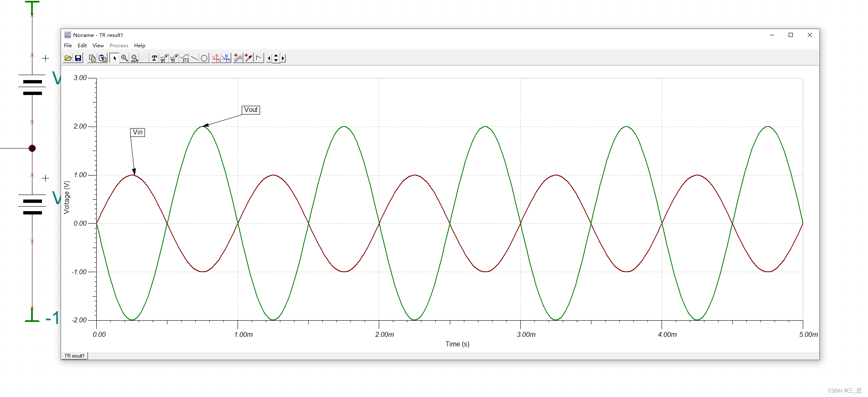
Task: Select the Vin curve label
Action: [138, 132]
